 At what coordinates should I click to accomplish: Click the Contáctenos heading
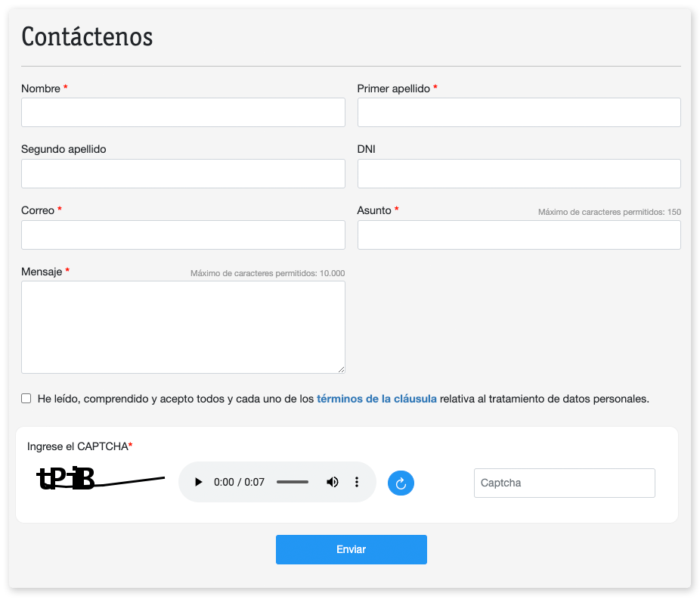pos(87,36)
